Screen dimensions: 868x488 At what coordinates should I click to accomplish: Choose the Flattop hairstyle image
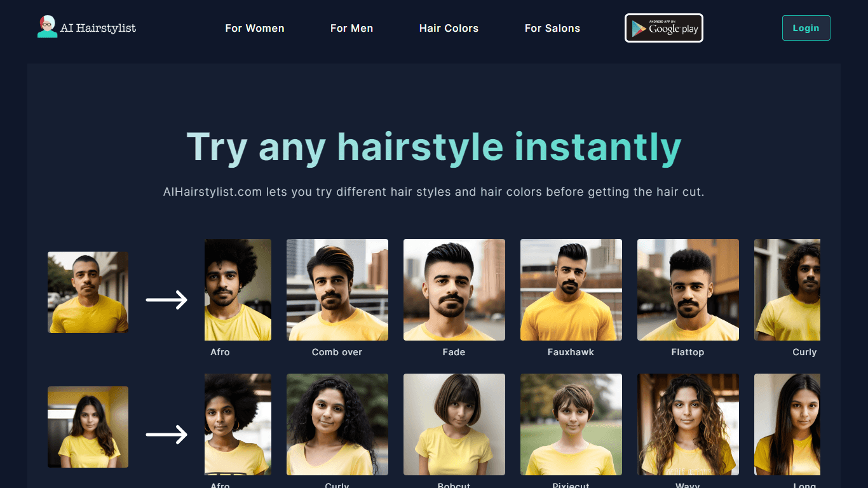688,290
